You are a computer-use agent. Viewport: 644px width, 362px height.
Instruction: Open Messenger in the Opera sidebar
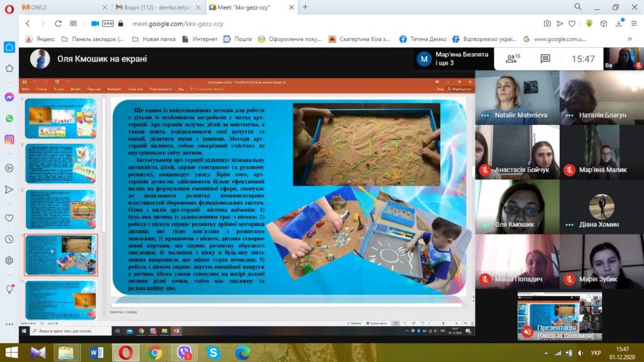9,97
